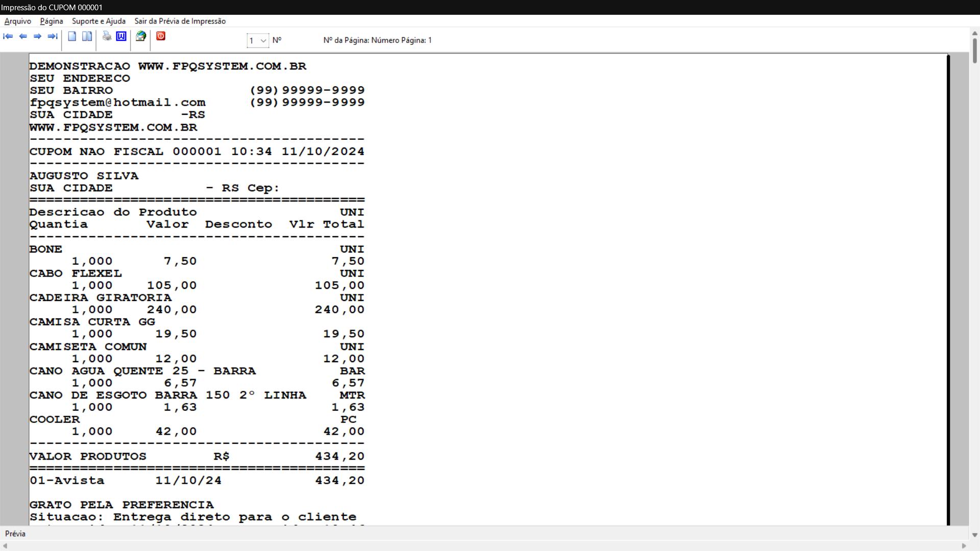Open the Página menu

click(52, 21)
